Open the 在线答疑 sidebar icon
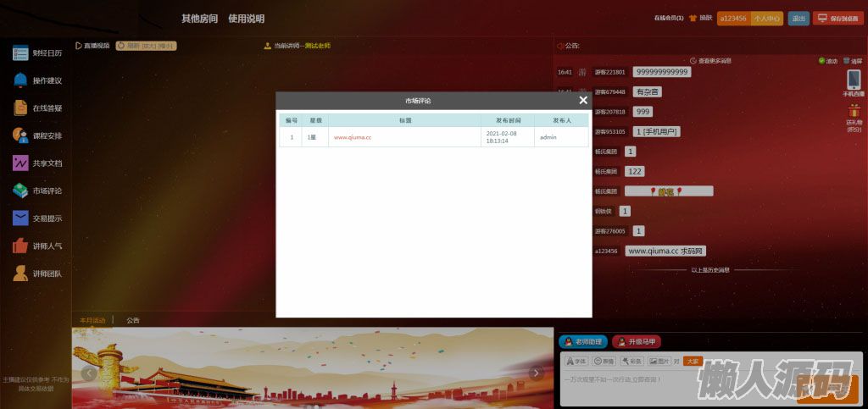Image resolution: width=868 pixels, height=409 pixels. click(20, 108)
